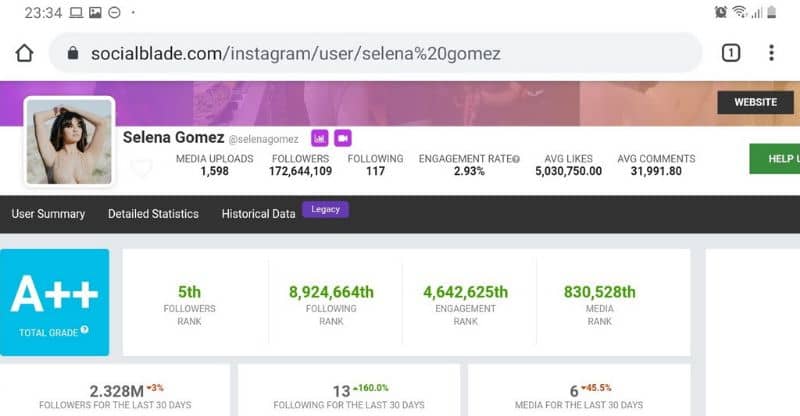This screenshot has height=416, width=800.
Task: Tap the browser home icon
Action: tap(24, 53)
